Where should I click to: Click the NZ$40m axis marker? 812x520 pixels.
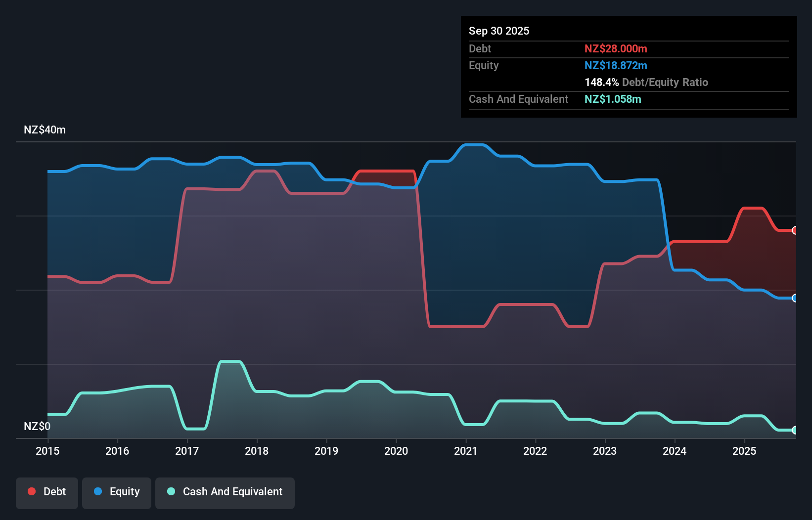45,130
